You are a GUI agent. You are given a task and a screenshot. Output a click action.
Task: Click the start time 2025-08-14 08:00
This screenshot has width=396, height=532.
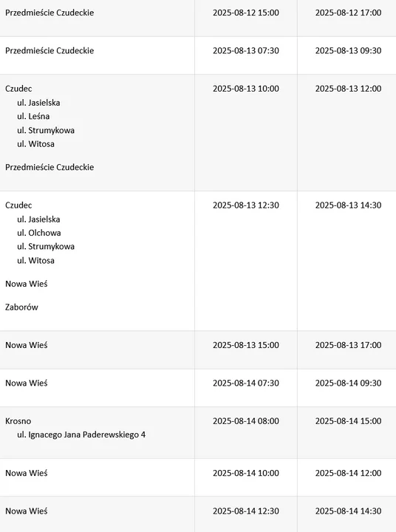coord(246,421)
